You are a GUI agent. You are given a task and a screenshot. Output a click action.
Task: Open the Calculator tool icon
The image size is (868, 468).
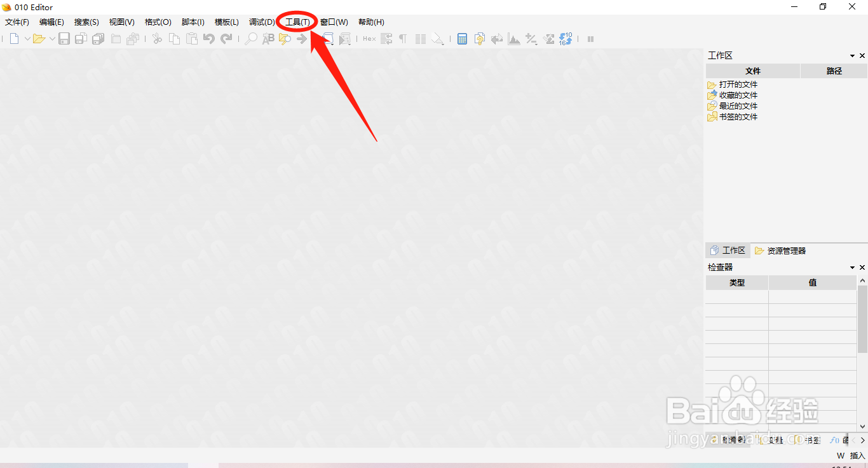coord(463,39)
